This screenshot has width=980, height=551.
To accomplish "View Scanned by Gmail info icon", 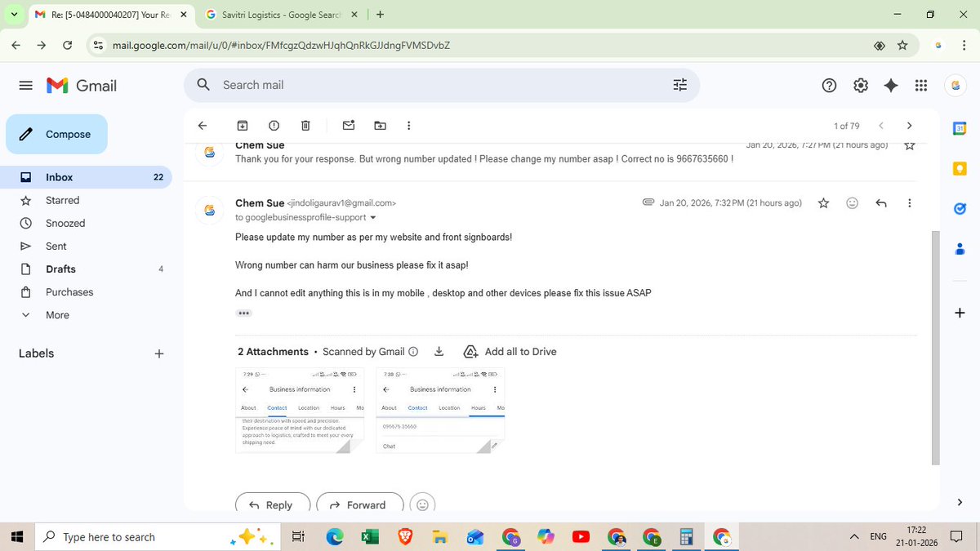I will [413, 352].
